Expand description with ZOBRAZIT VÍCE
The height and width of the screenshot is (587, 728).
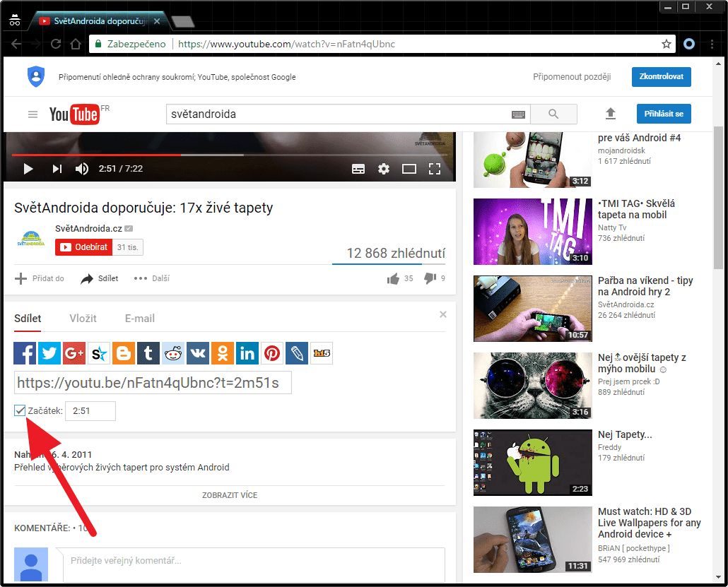[x=230, y=495]
